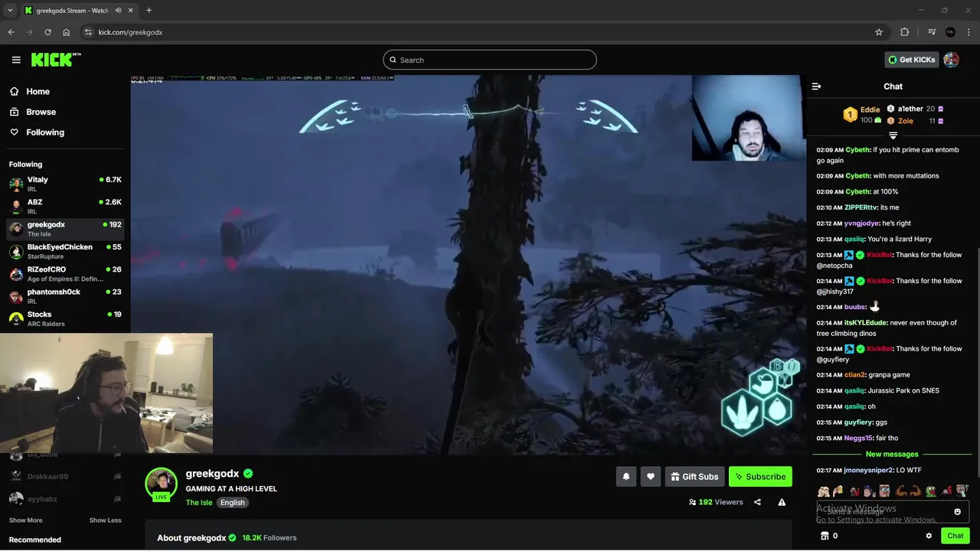Open browser extensions puzzle icon
The width and height of the screenshot is (980, 551).
tap(905, 32)
